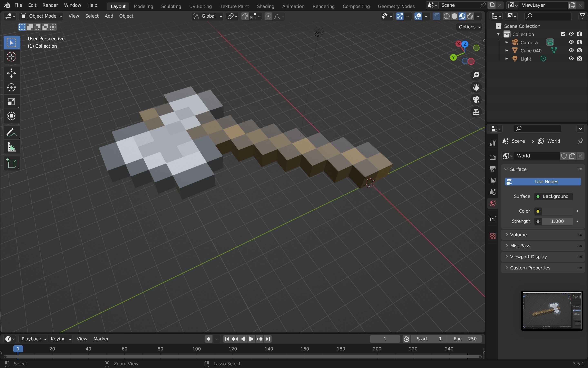The height and width of the screenshot is (368, 588).
Task: Select the Add Cube tool
Action: (x=11, y=163)
